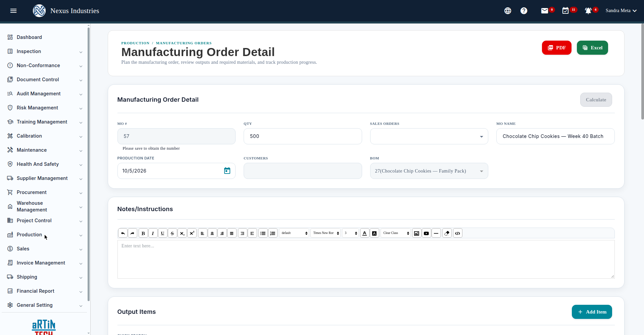Viewport: 644px width, 335px height.
Task: Open text background color picker
Action: coord(375,233)
